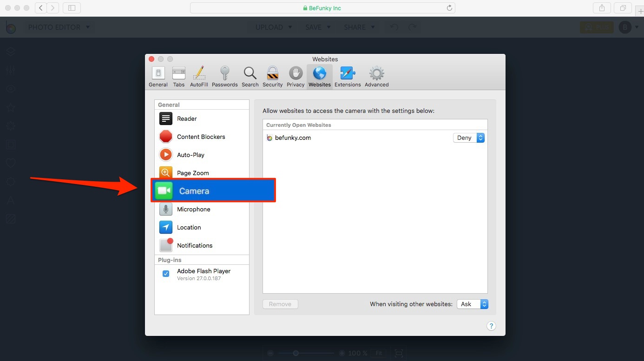This screenshot has width=644, height=361.
Task: Go forward in Safari history
Action: tap(53, 8)
